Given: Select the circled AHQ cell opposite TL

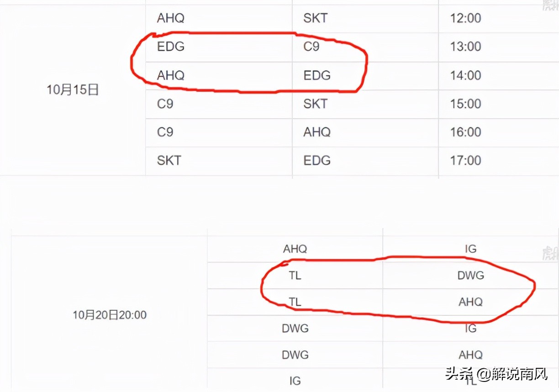Looking at the screenshot, I should coord(470,302).
